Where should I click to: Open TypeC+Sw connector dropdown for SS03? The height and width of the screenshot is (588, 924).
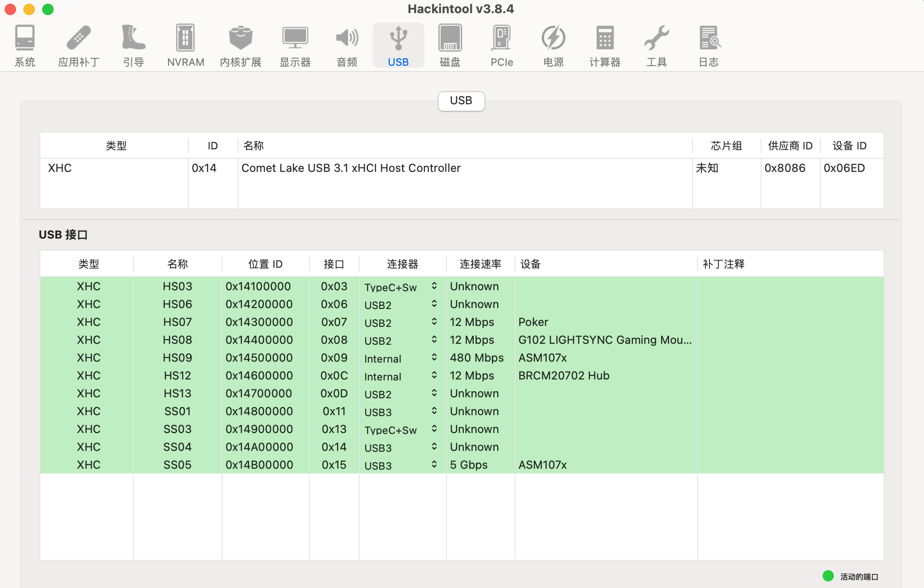[402, 429]
